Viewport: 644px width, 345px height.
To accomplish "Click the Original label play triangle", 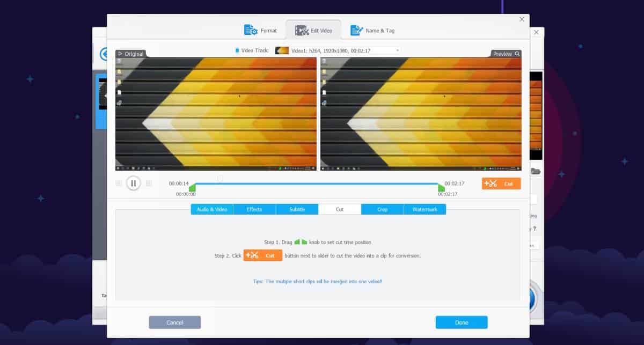I will (x=120, y=54).
